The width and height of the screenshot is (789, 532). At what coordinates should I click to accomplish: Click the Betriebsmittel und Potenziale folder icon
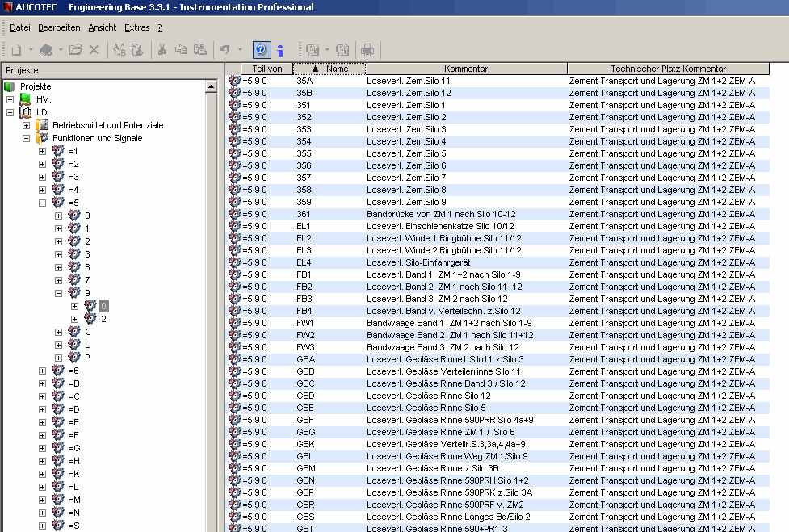point(42,124)
